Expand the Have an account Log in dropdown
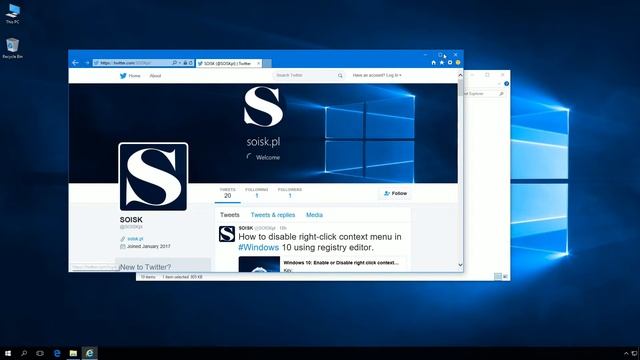The height and width of the screenshot is (360, 640). click(x=377, y=76)
